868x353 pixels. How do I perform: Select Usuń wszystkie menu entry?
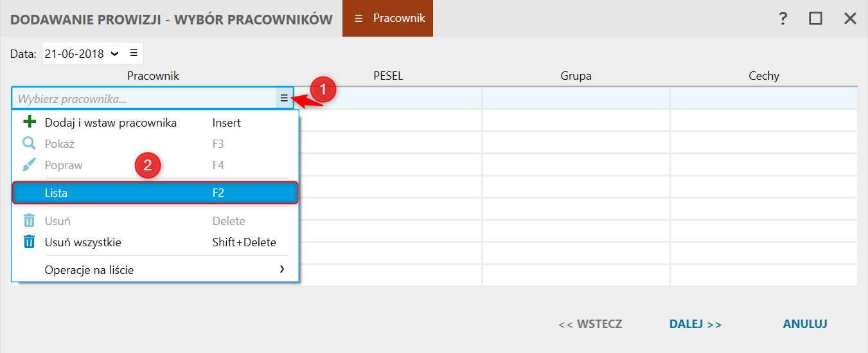tap(83, 242)
